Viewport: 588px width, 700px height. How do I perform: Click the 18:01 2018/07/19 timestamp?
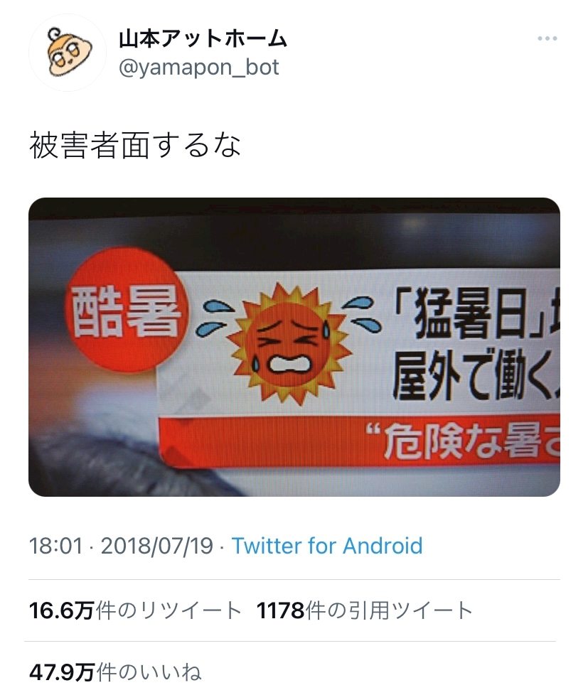(121, 546)
